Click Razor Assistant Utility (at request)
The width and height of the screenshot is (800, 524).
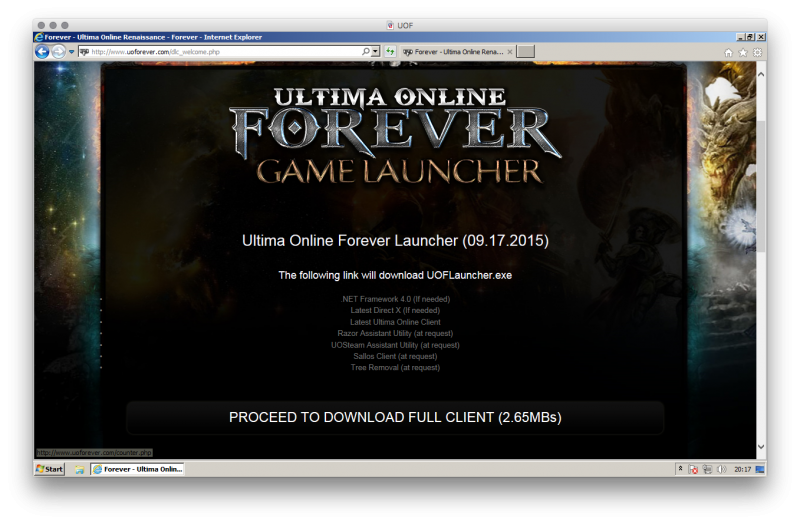point(395,333)
